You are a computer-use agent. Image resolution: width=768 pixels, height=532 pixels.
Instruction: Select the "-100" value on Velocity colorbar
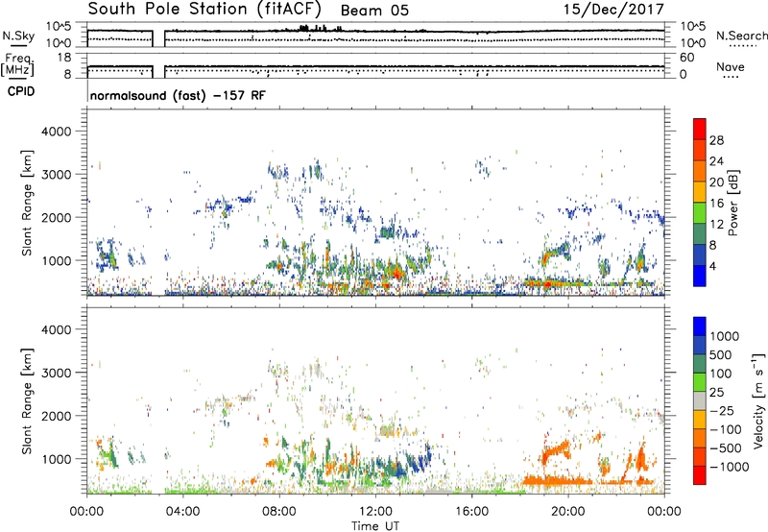pyautogui.click(x=726, y=429)
